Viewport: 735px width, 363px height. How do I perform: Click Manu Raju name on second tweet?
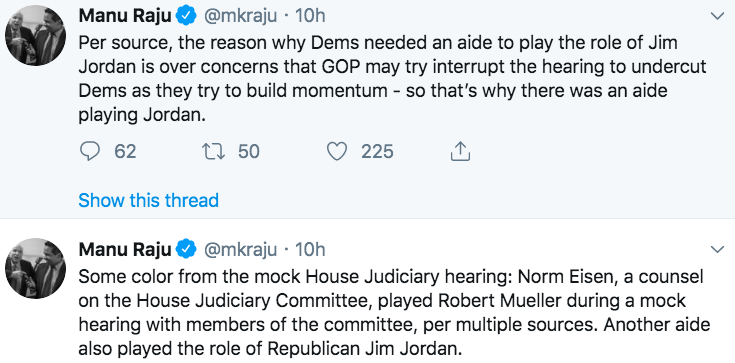[125, 250]
